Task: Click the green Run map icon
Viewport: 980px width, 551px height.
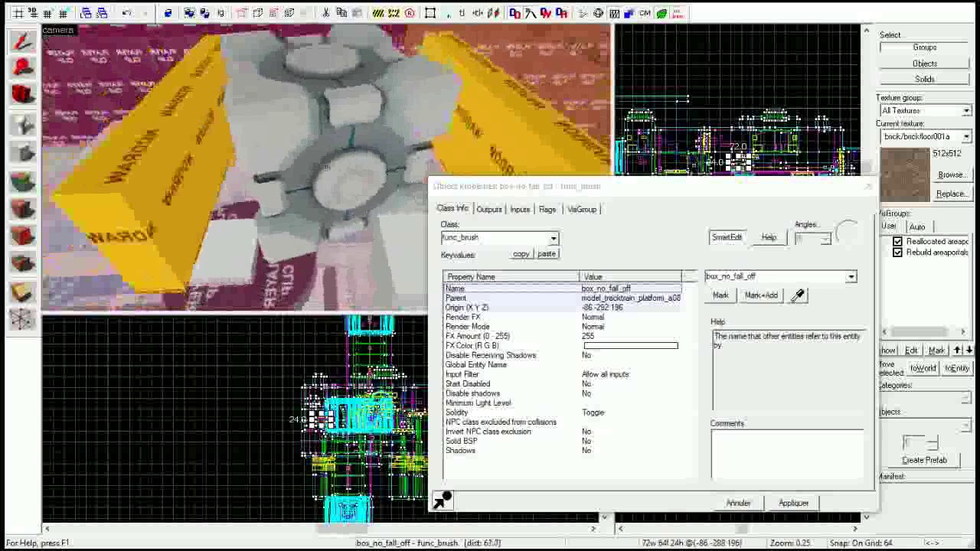Action: pyautogui.click(x=661, y=13)
